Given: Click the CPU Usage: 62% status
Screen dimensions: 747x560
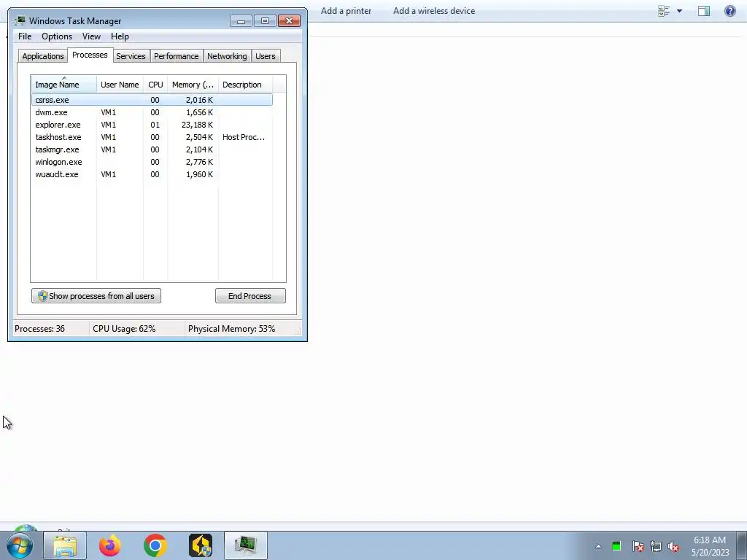Looking at the screenshot, I should pos(124,329).
